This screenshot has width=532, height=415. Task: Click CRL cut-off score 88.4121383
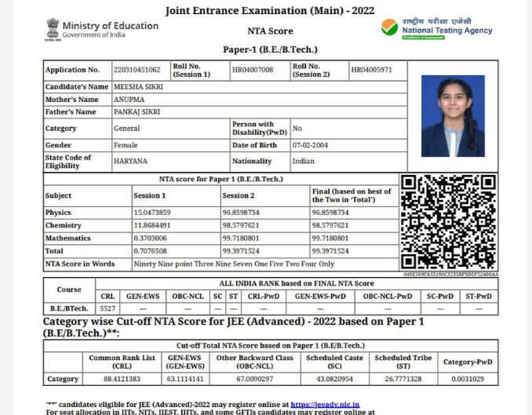click(x=122, y=379)
